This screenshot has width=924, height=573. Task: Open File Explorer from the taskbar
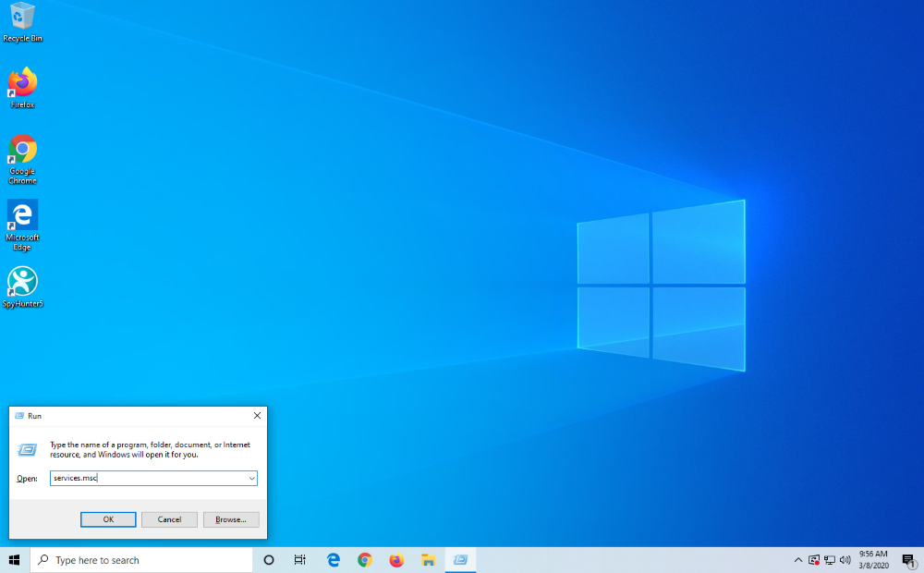[428, 560]
